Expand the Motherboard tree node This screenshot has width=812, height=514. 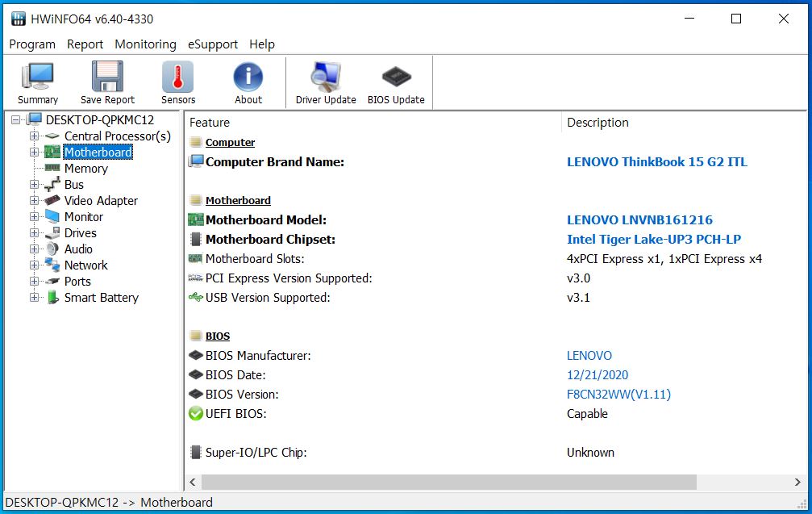(x=34, y=153)
